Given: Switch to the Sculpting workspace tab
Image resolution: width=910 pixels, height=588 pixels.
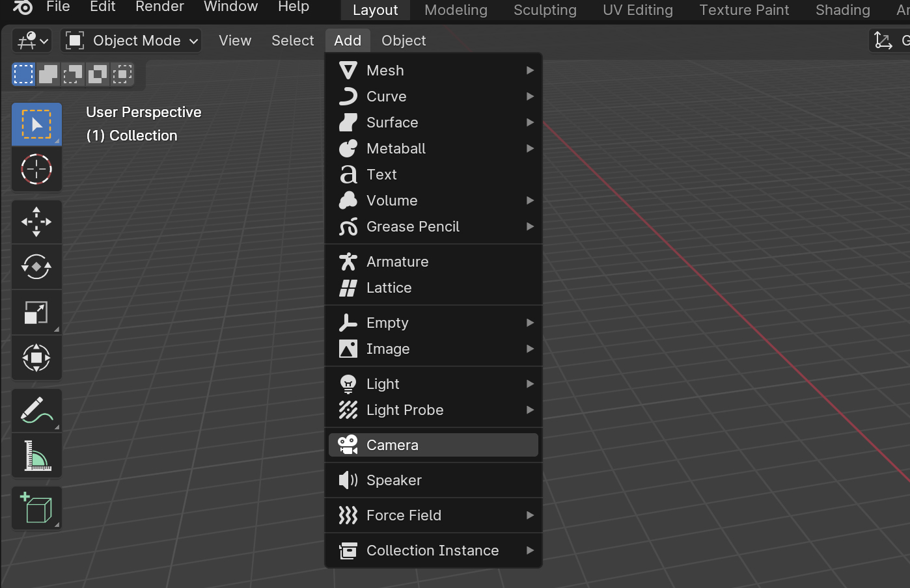Looking at the screenshot, I should tap(545, 10).
